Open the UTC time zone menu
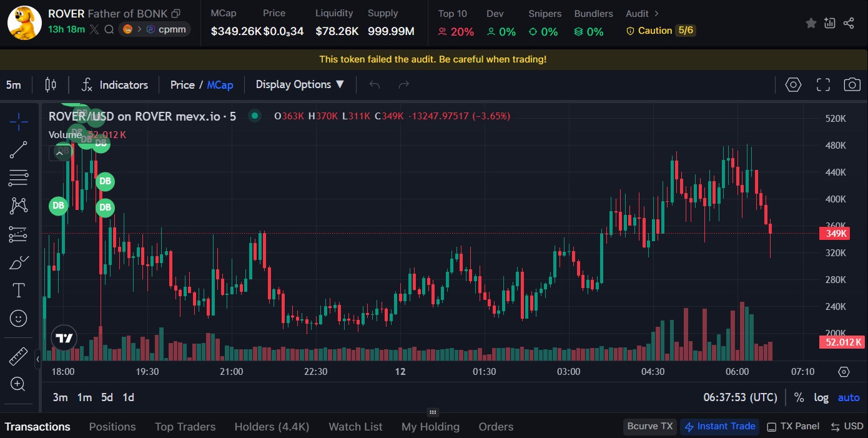868x438 pixels. click(x=740, y=397)
